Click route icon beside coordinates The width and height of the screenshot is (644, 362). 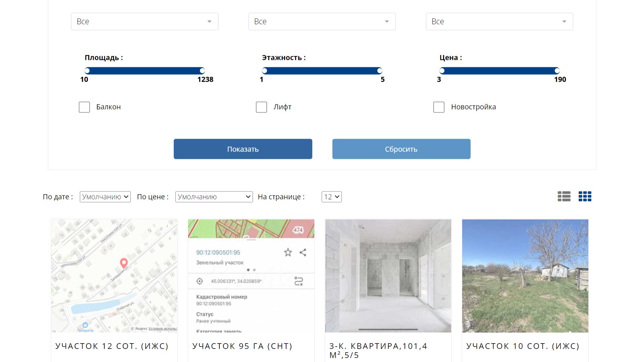tap(299, 281)
